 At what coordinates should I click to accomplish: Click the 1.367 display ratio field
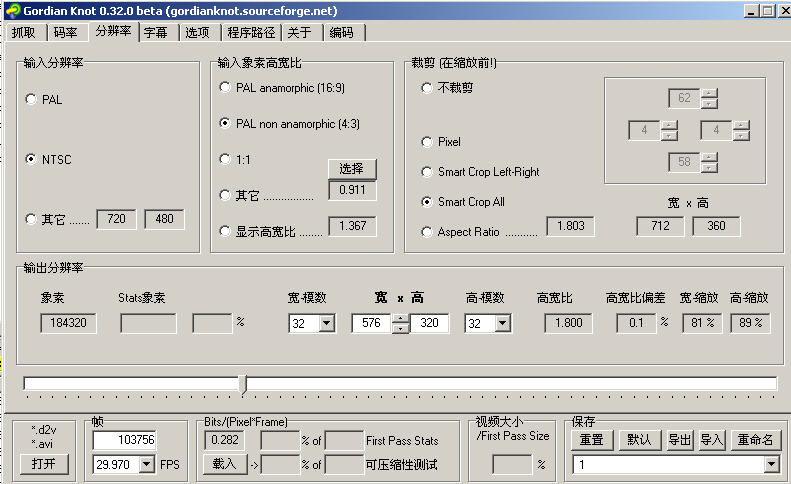(x=353, y=226)
